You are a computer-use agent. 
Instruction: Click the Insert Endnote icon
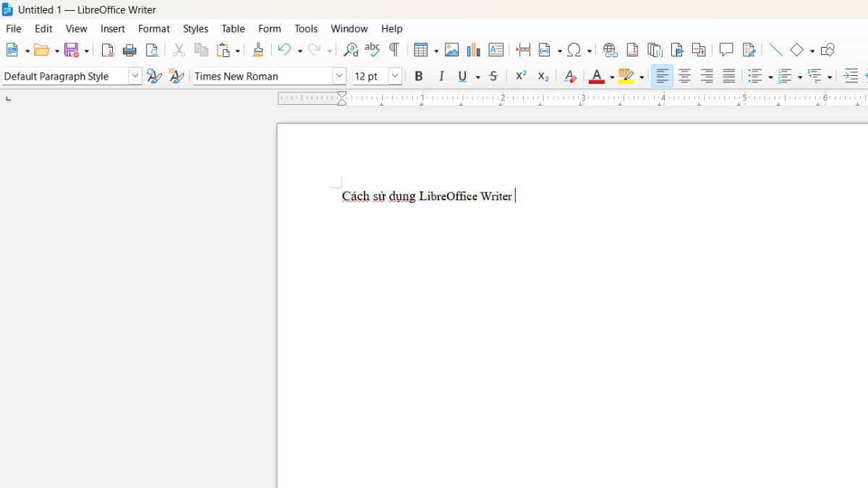tap(655, 50)
